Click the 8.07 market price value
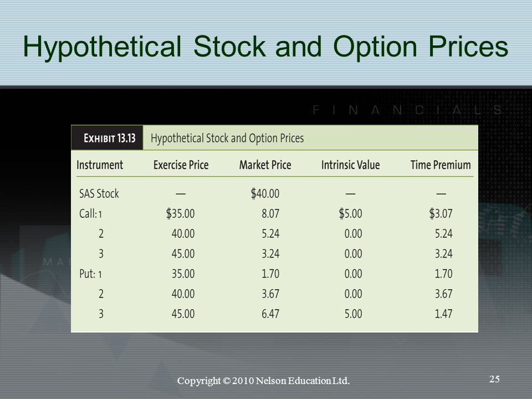Viewport: 532px width, 399px height. [270, 213]
